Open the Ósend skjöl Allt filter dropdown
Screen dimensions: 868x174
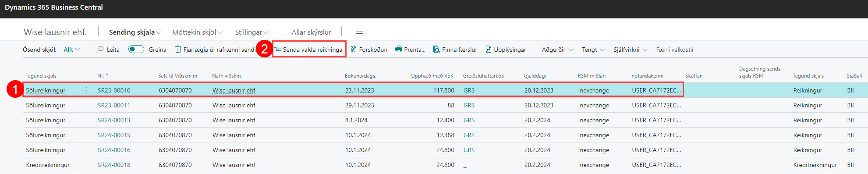point(72,50)
